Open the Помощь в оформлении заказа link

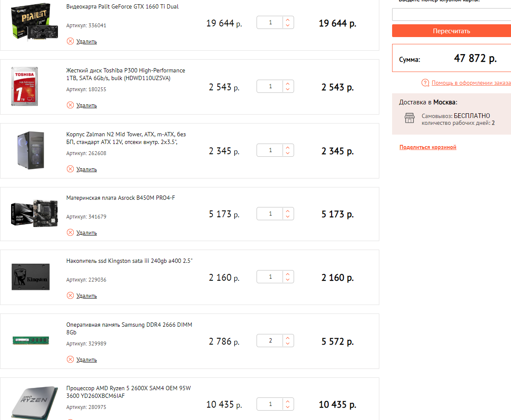(471, 83)
